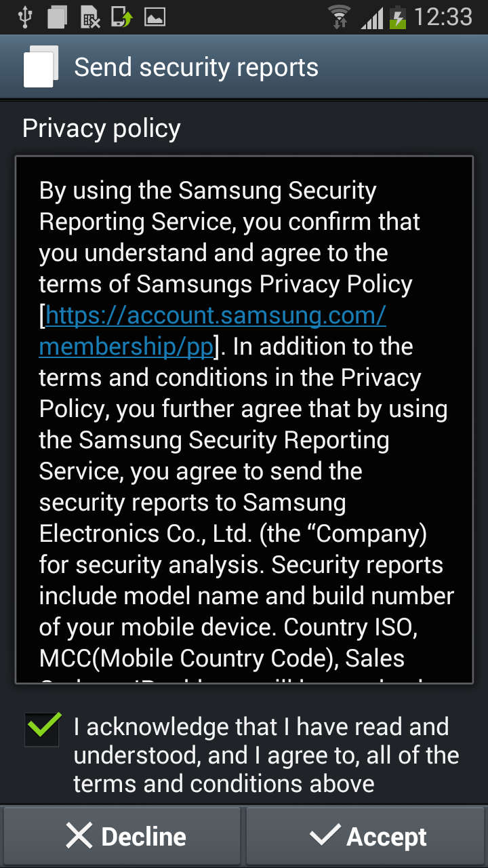Tap the picture notification icon
488x868 pixels.
pos(155,17)
